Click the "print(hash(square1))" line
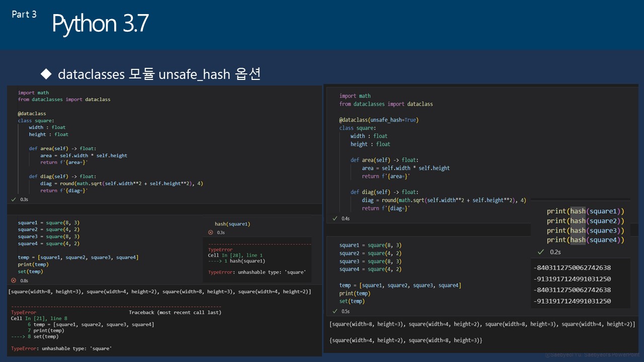The image size is (644, 362). [x=586, y=211]
